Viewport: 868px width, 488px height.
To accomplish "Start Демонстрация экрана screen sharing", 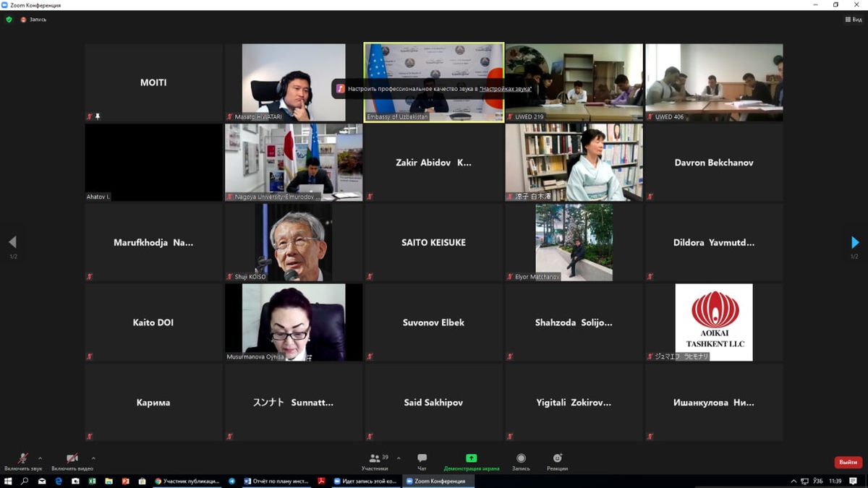I will coord(472,461).
